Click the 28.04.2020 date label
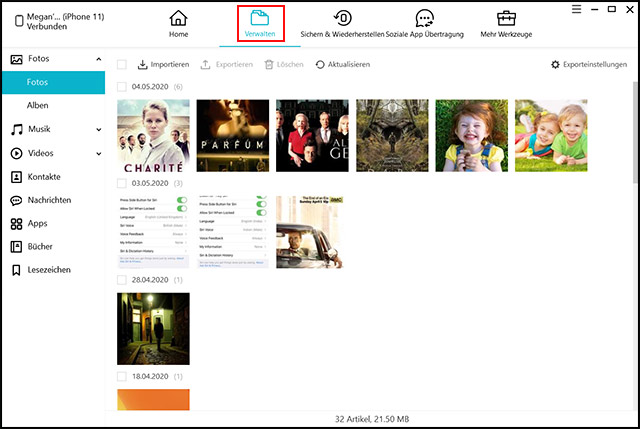Screen dimensions: 640x429 [150, 280]
